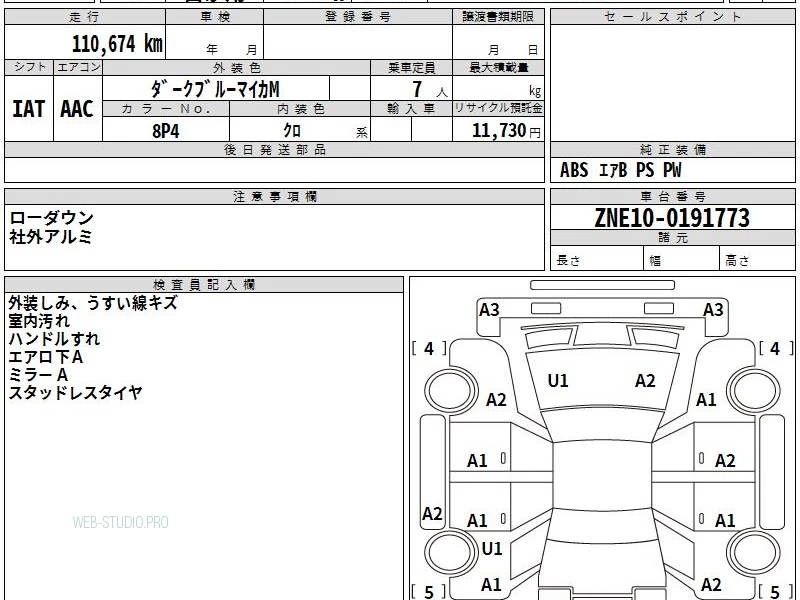Click the シフト label
The height and width of the screenshot is (600, 800).
(x=29, y=67)
